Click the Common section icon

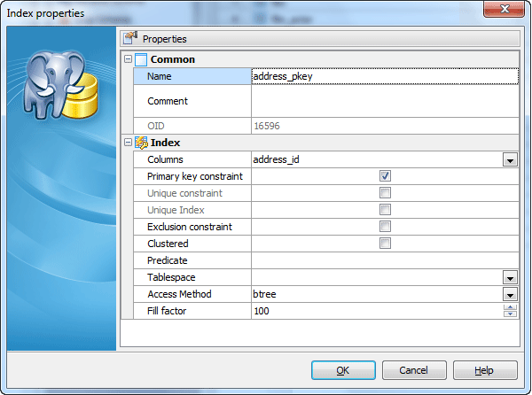[x=141, y=59]
